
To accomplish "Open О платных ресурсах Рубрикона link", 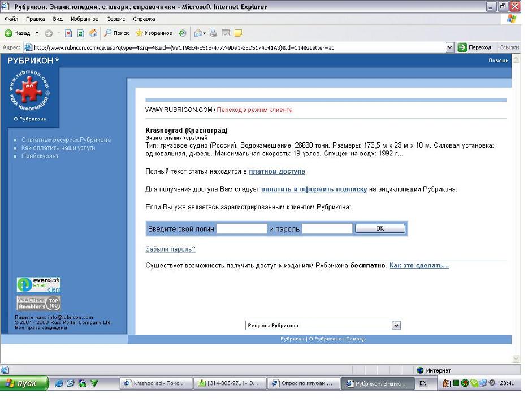I will pyautogui.click(x=66, y=140).
